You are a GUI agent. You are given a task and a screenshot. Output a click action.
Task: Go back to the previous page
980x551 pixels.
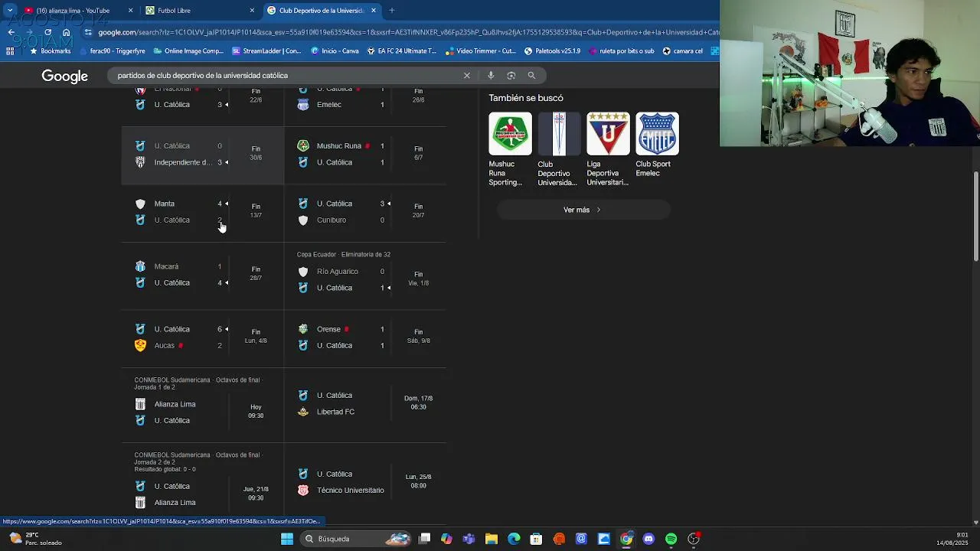click(11, 32)
